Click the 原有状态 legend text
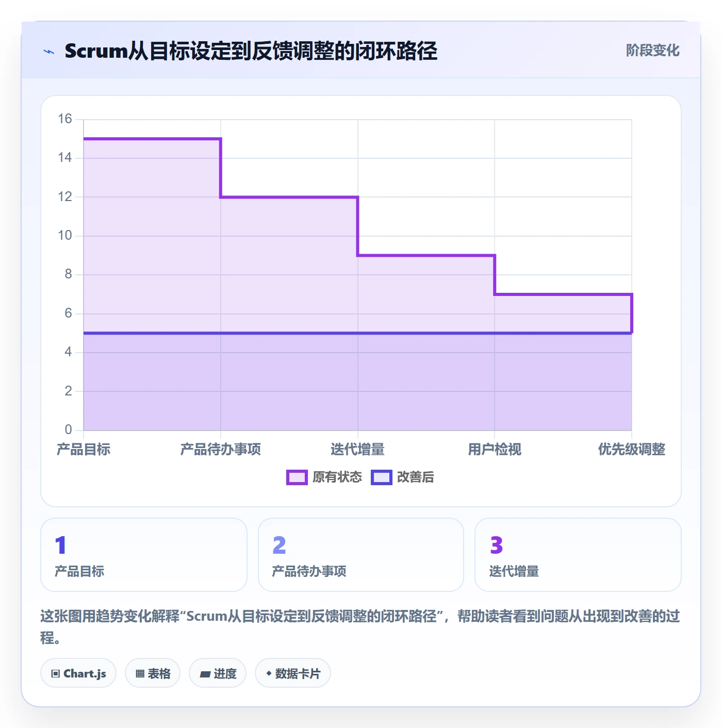The image size is (722, 728). [x=337, y=477]
